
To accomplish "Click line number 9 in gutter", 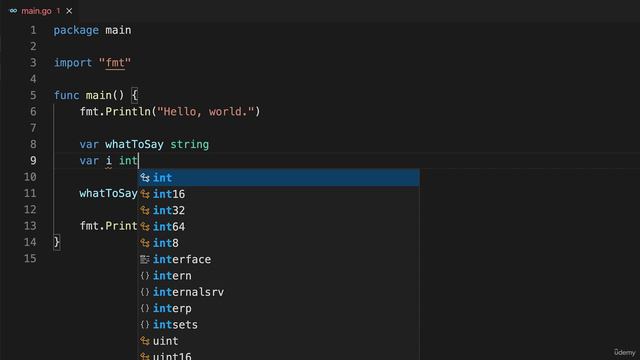I will (33, 161).
